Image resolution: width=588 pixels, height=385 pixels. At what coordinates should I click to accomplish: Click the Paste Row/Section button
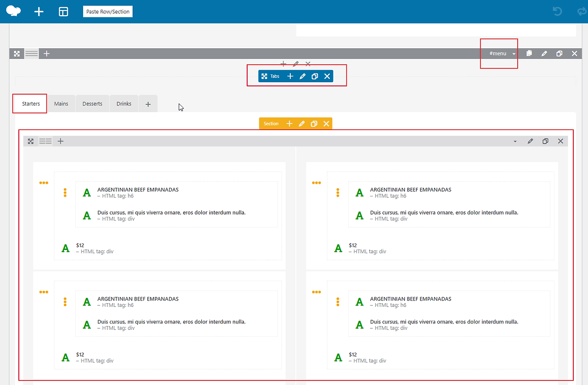pos(108,11)
